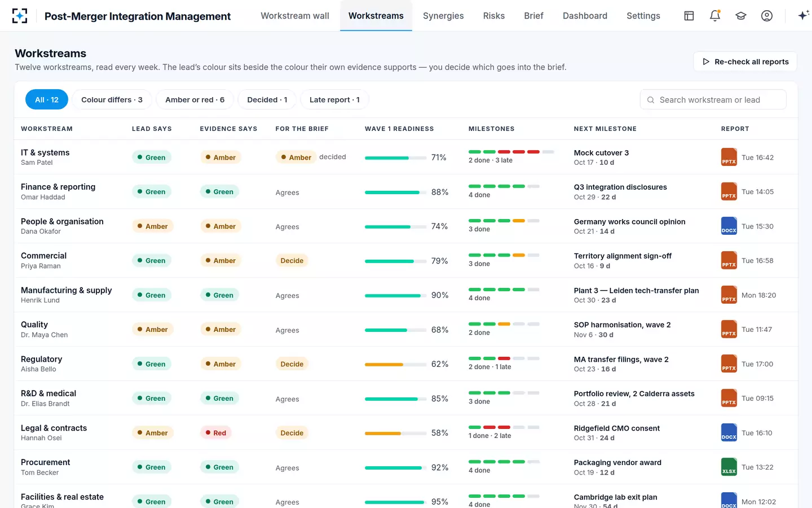
Task: Open the Regulatory PPTX report icon
Action: 729,364
